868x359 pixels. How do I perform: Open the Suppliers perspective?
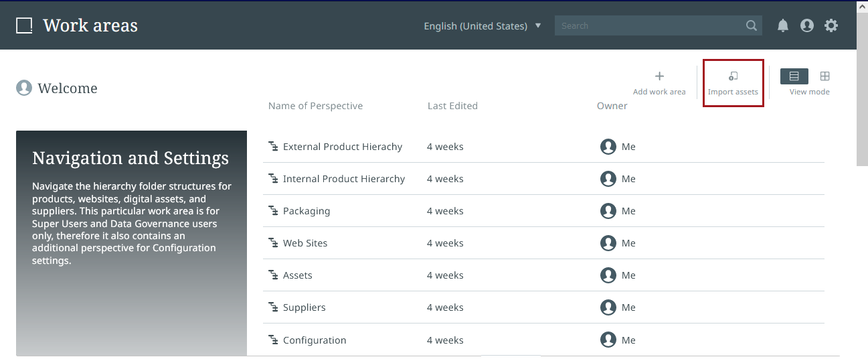tap(304, 307)
